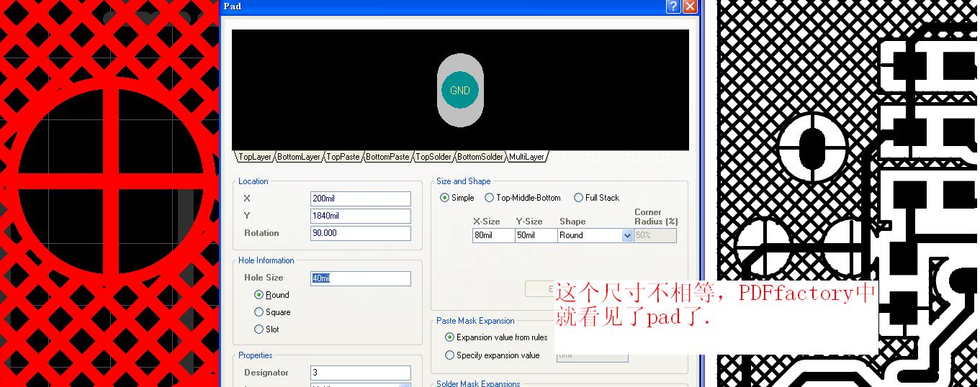Switch to the BottomLayer tab
The height and width of the screenshot is (387, 980).
(x=299, y=156)
